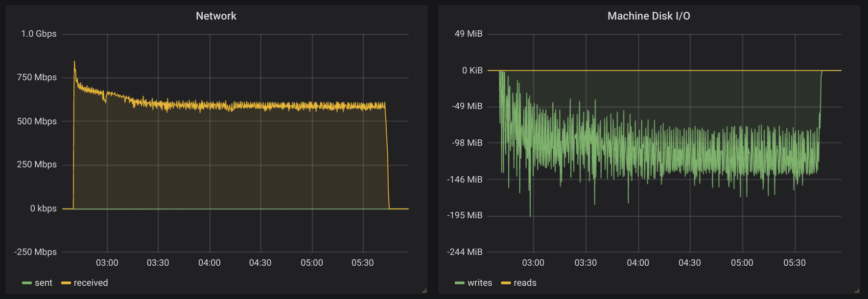Click the 04:30 tick on Disk I/O chart
The image size is (868, 299).
tap(690, 263)
